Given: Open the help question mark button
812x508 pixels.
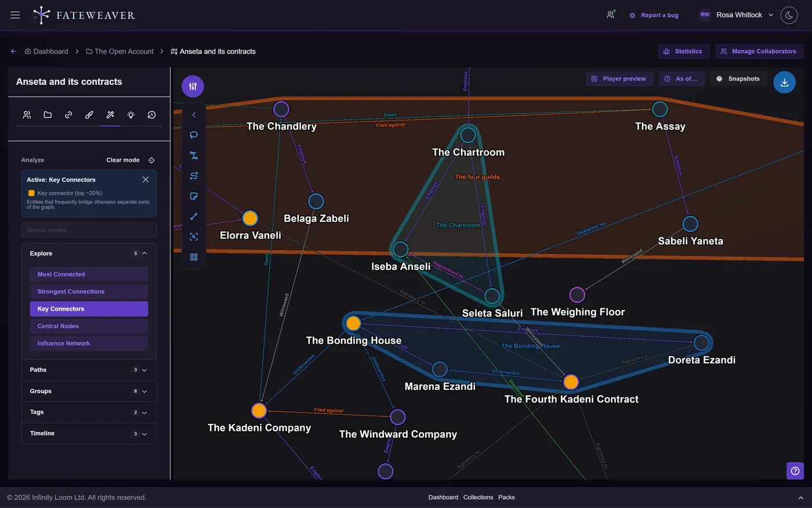Looking at the screenshot, I should [x=795, y=471].
